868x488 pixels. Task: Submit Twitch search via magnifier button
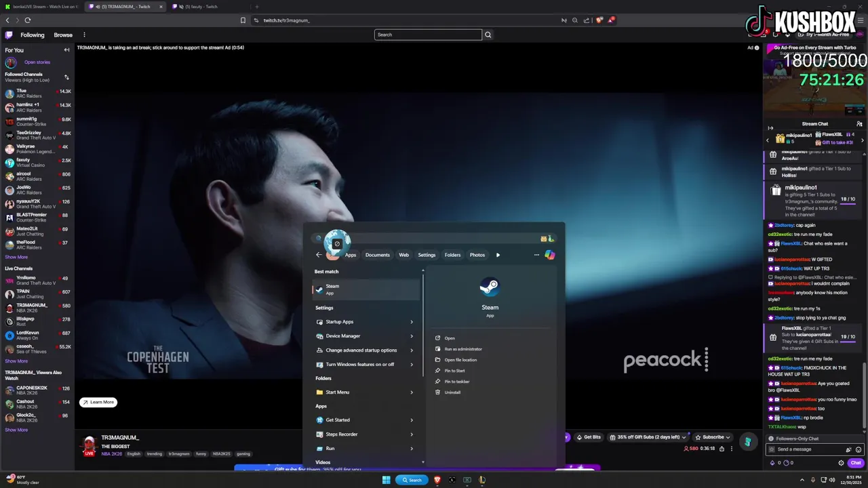coord(488,35)
